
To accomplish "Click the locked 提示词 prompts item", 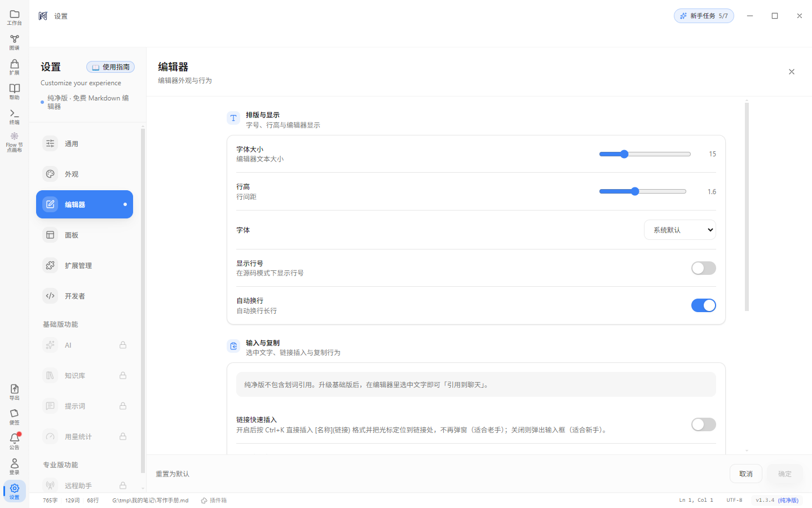I will (85, 406).
